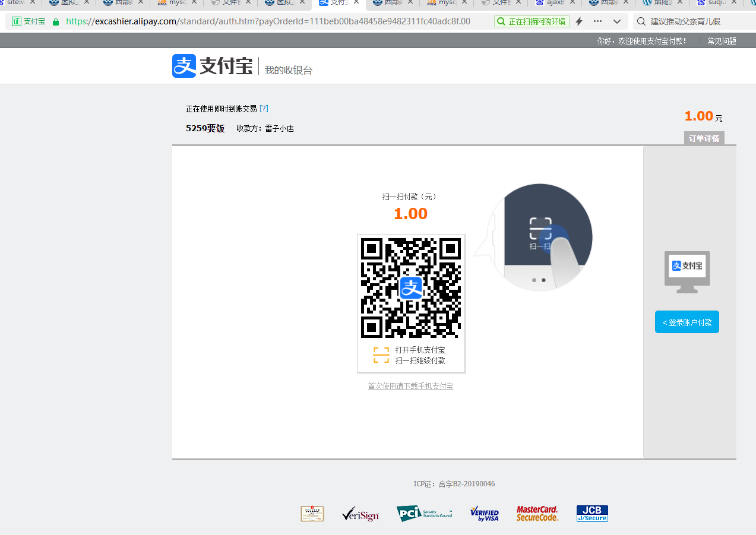Viewport: 756px width, 535px height.
Task: Close the active 支付宝 browser tab
Action: [x=356, y=2]
